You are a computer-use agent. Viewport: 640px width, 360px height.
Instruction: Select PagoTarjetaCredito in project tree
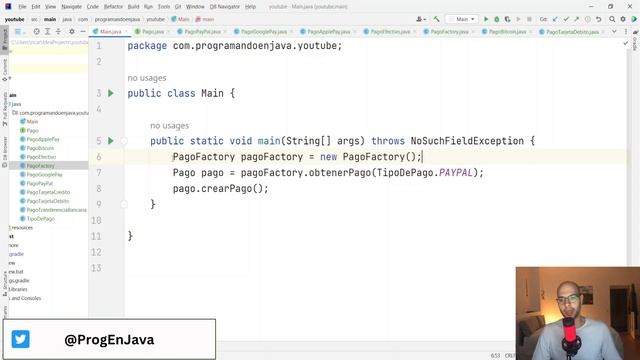(x=48, y=192)
